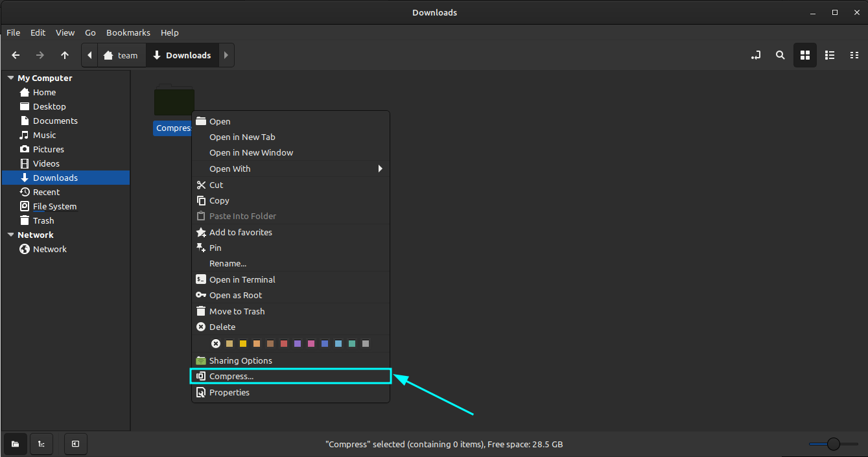Toggle places mode in sidebar switcher
The image size is (868, 457).
point(15,444)
